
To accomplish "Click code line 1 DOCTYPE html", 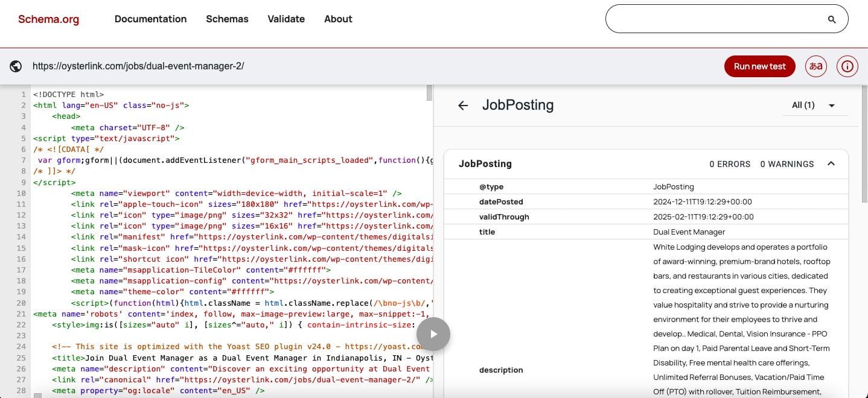I will [68, 95].
